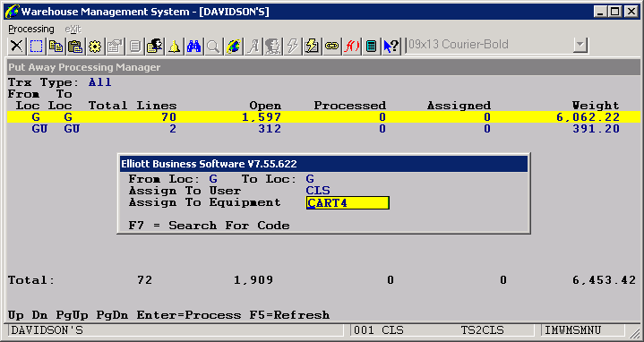
Task: Click the Weight value 391.20
Action: click(596, 129)
